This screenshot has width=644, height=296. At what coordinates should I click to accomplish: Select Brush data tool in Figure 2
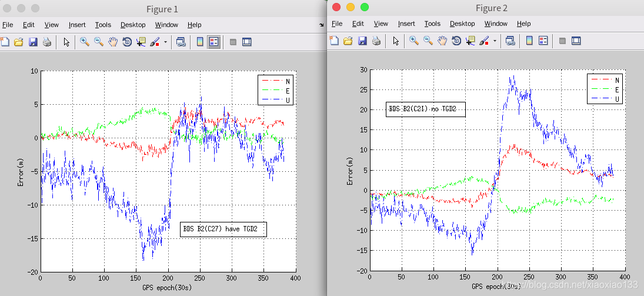pyautogui.click(x=484, y=40)
